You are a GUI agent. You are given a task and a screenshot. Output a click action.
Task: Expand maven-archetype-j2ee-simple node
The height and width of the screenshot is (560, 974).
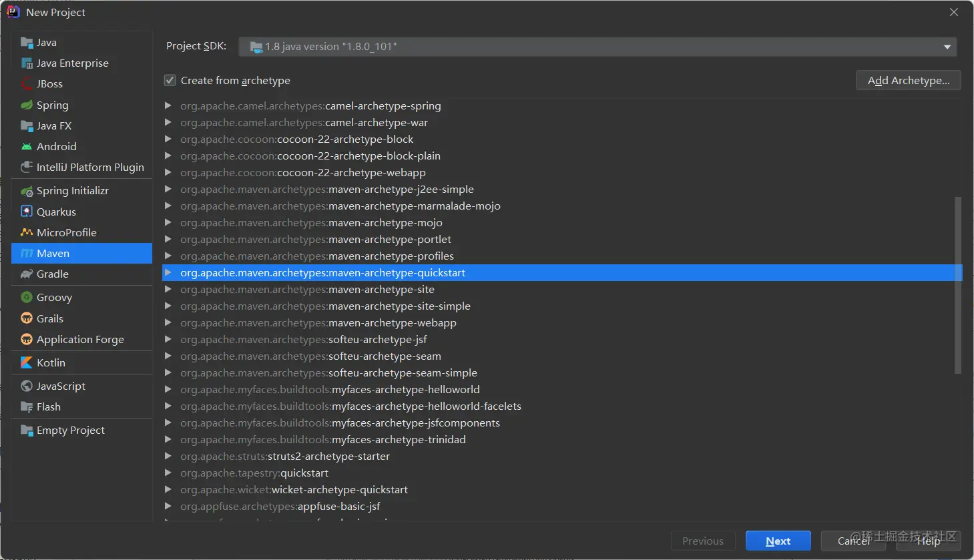[x=168, y=189]
